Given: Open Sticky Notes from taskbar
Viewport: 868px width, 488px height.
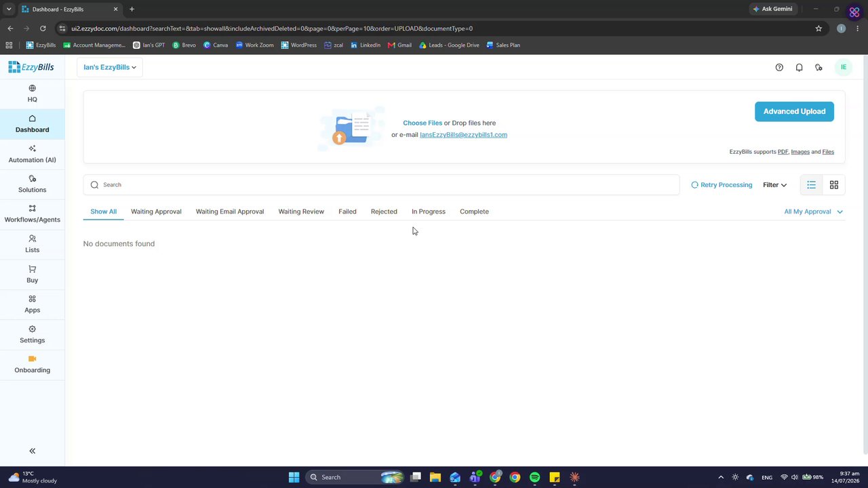Looking at the screenshot, I should (555, 477).
